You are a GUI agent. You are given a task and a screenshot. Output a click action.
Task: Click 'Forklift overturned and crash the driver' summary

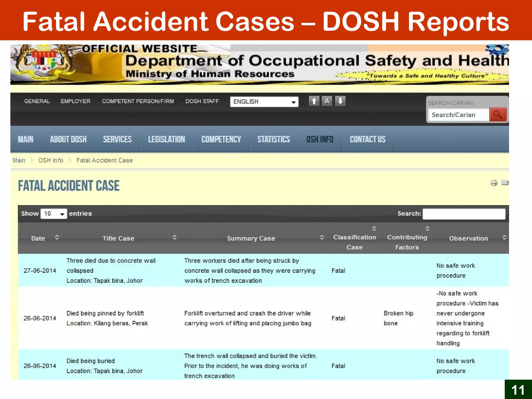coord(248,318)
